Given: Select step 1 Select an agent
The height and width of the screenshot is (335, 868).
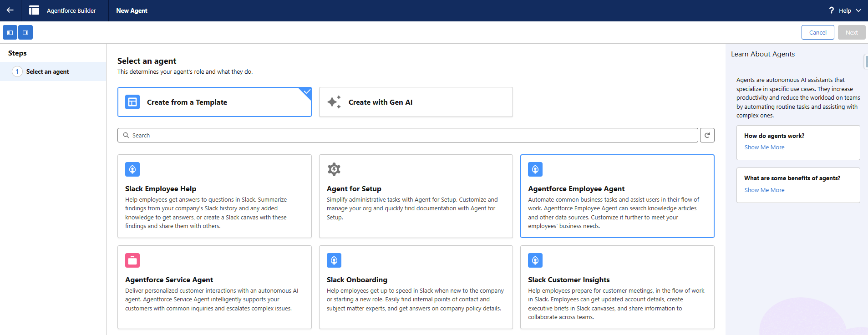Looking at the screenshot, I should click(x=47, y=71).
